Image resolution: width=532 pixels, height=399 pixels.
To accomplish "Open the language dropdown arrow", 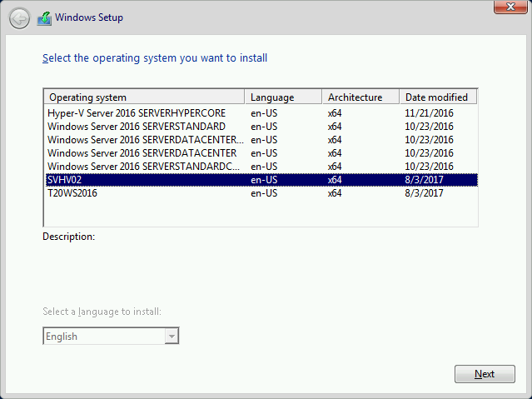I will point(172,337).
